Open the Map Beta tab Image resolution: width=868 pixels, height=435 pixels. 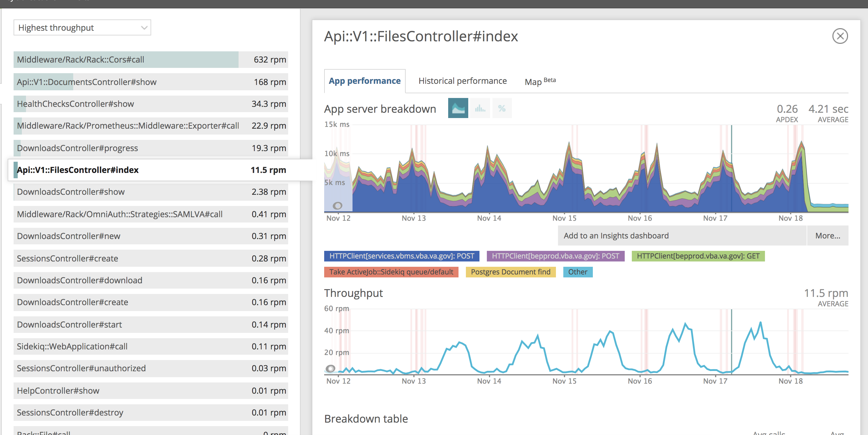(540, 81)
